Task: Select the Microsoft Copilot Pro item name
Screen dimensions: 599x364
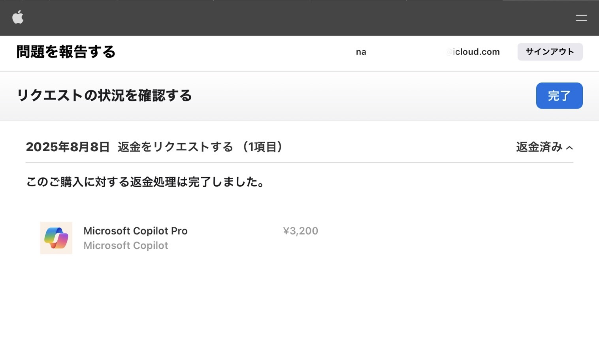Action: tap(136, 231)
